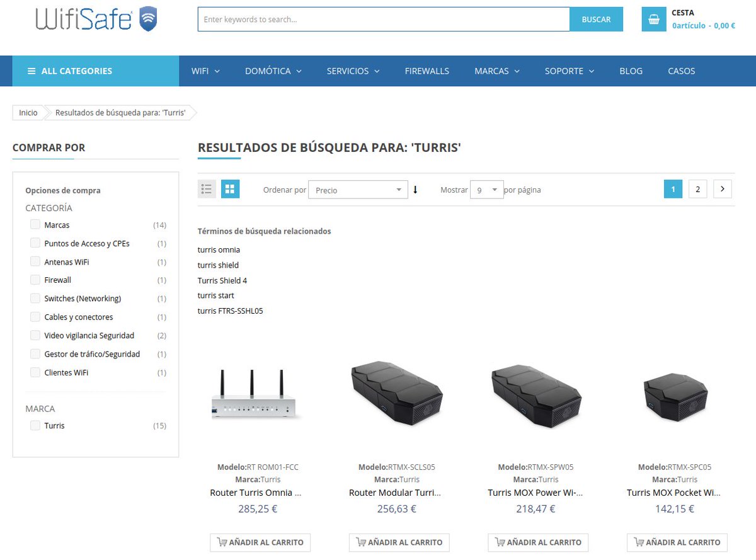Add Turris MOX Pocket Wi-Fi to cart
Viewport: 756px width, 560px height.
pos(677,542)
